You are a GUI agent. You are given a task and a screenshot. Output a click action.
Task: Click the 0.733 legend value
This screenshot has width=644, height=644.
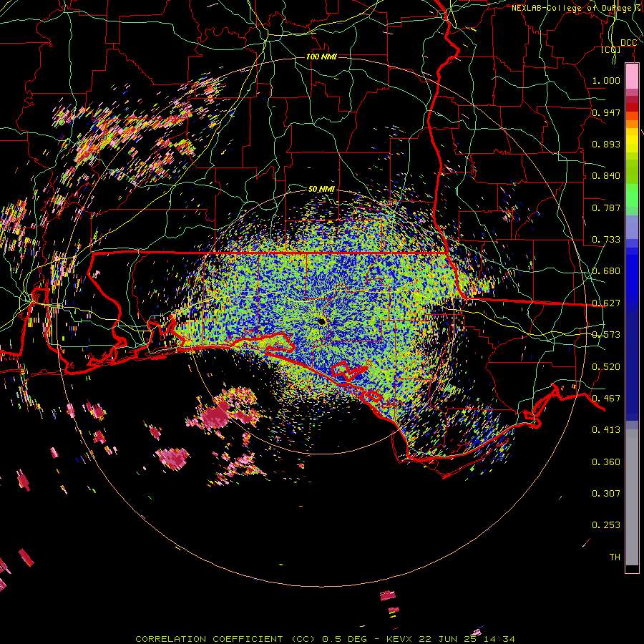coord(606,240)
